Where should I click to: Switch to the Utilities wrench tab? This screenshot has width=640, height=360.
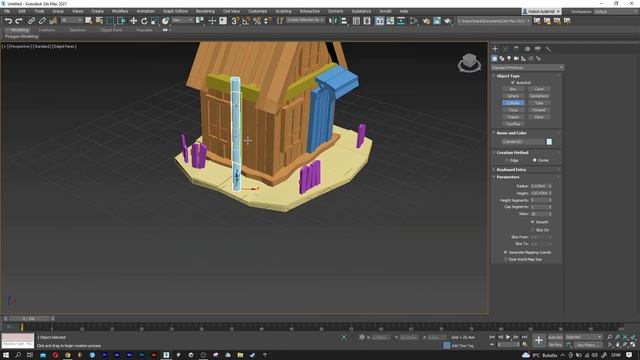click(x=548, y=49)
